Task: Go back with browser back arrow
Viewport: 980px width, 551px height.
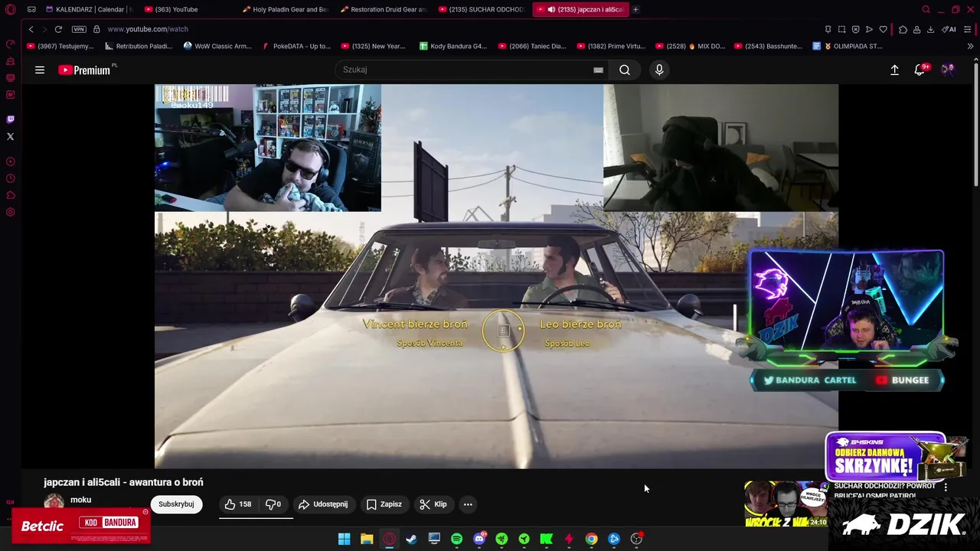Action: (x=31, y=29)
